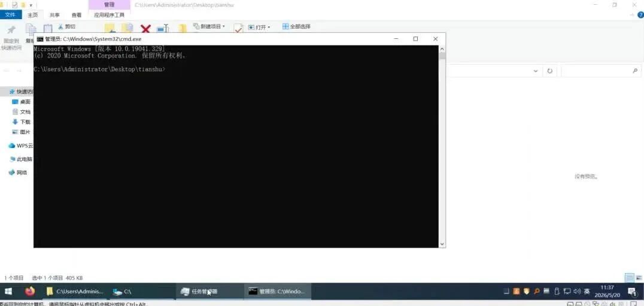Select 此电脑 in the navigation pane

[x=20, y=159]
